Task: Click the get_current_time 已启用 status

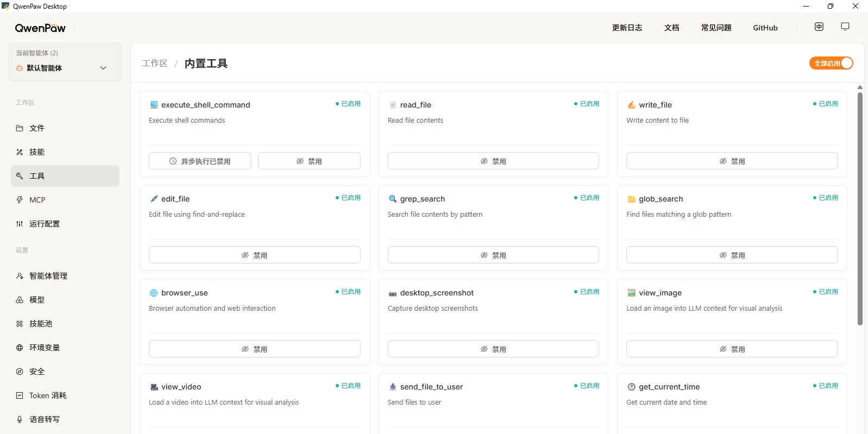Action: coord(826,386)
